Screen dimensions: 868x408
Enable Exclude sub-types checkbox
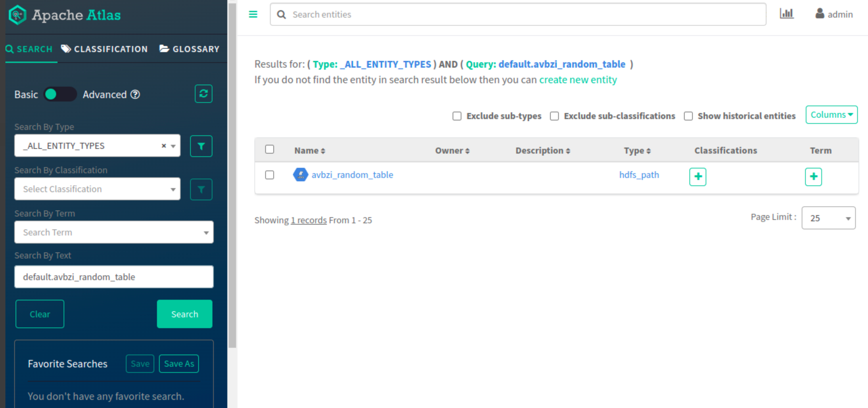[457, 116]
